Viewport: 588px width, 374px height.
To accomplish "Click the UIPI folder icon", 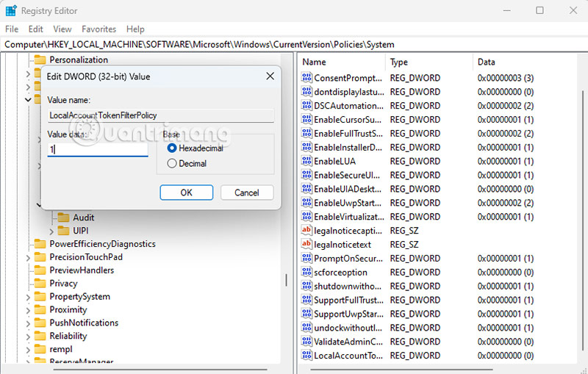I will tap(64, 231).
